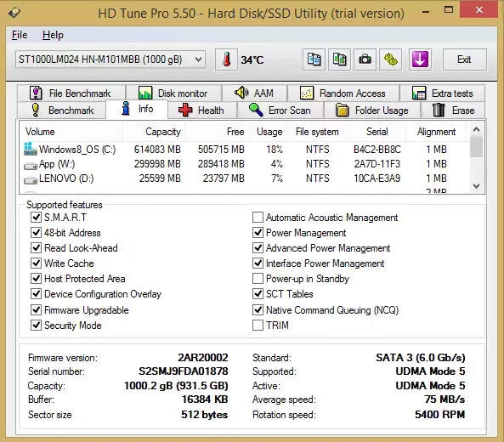The image size is (504, 442).
Task: Open the Help menu
Action: tap(53, 35)
